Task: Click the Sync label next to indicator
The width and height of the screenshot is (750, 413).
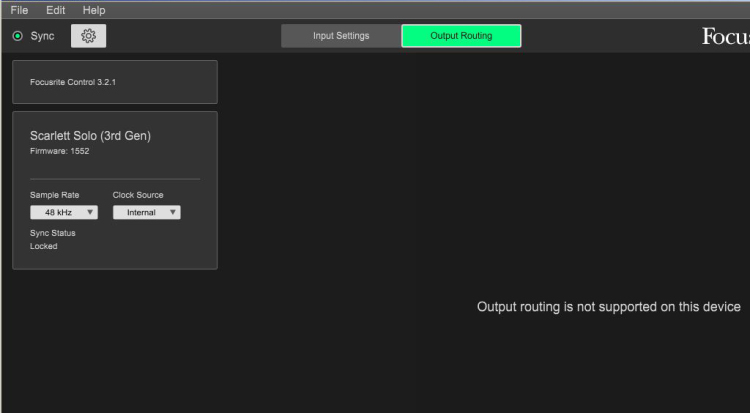Action: click(x=42, y=36)
